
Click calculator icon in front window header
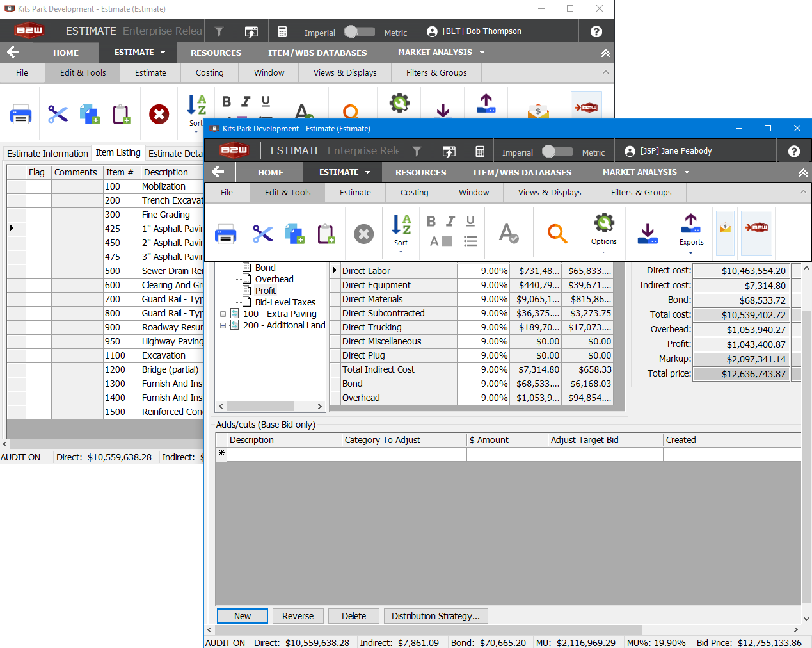coord(480,151)
